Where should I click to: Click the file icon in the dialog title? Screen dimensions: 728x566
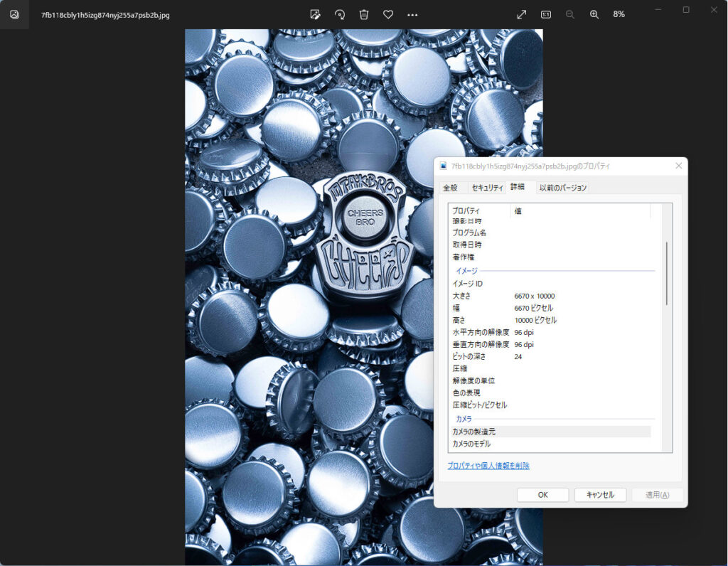444,166
